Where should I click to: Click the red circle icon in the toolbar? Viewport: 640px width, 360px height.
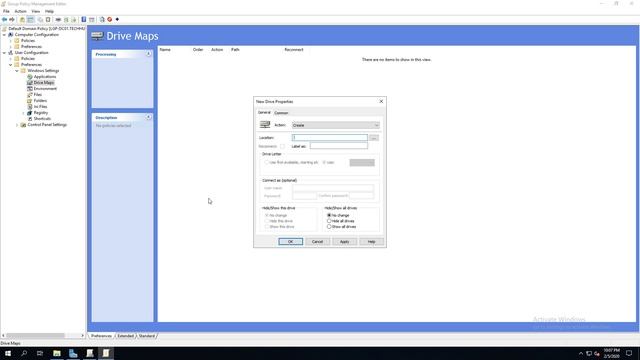[x=109, y=20]
